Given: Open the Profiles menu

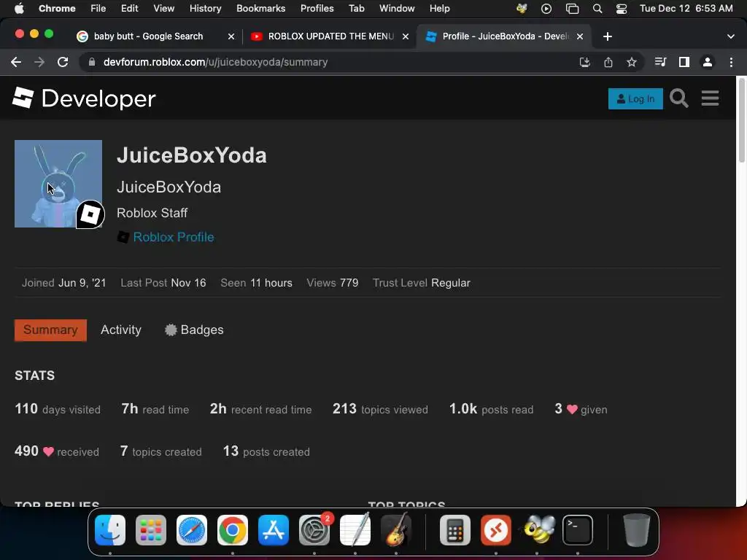Looking at the screenshot, I should pyautogui.click(x=317, y=9).
